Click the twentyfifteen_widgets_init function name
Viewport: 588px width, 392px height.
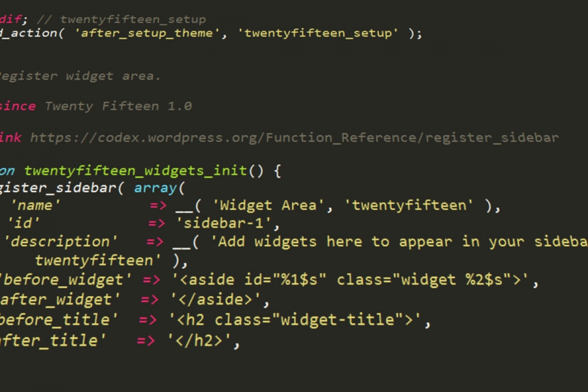pos(135,171)
